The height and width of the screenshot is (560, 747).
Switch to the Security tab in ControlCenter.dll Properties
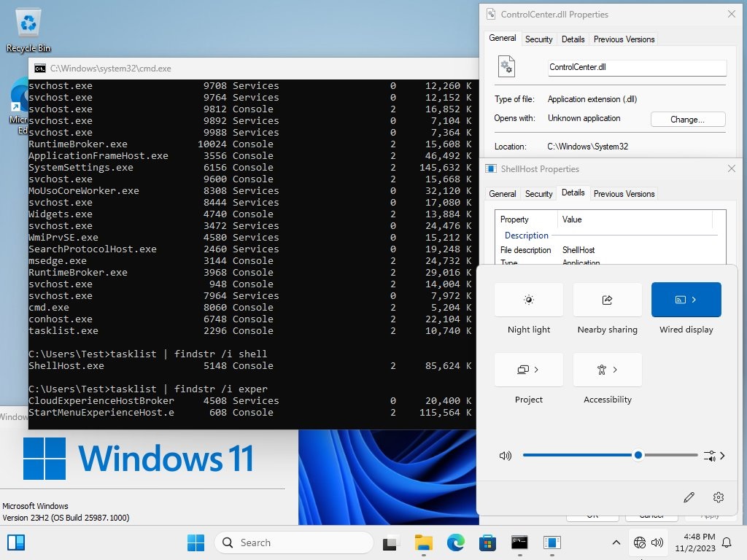(x=538, y=39)
